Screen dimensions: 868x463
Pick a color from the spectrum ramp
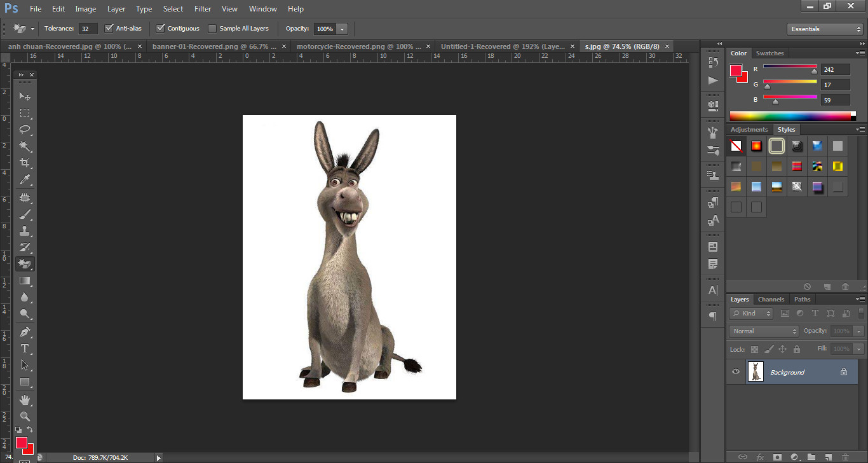point(790,116)
